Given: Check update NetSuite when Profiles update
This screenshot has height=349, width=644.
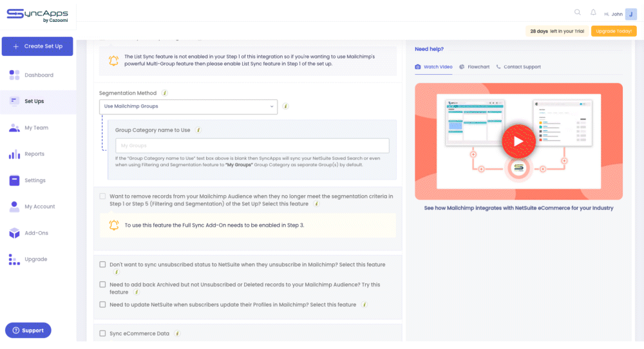Looking at the screenshot, I should pos(102,305).
